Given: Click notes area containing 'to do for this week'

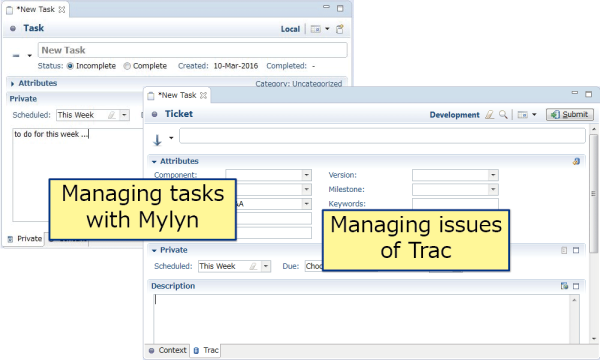Looking at the screenshot, I should 78,174.
